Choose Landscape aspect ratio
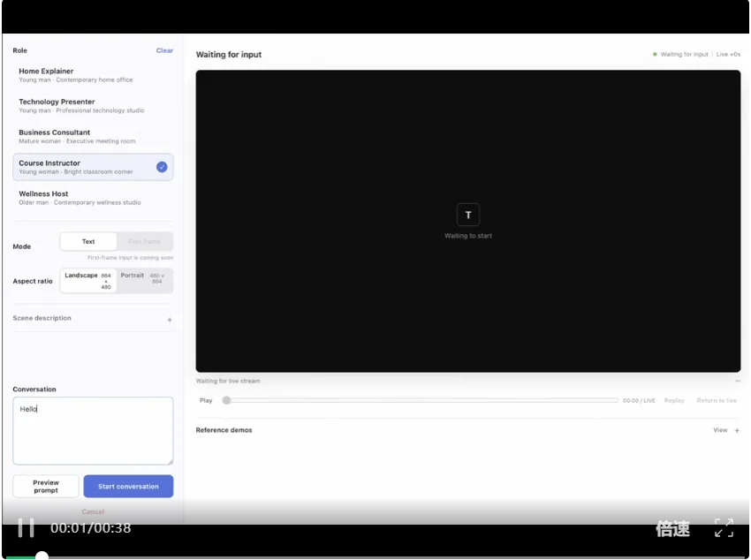 pyautogui.click(x=88, y=281)
